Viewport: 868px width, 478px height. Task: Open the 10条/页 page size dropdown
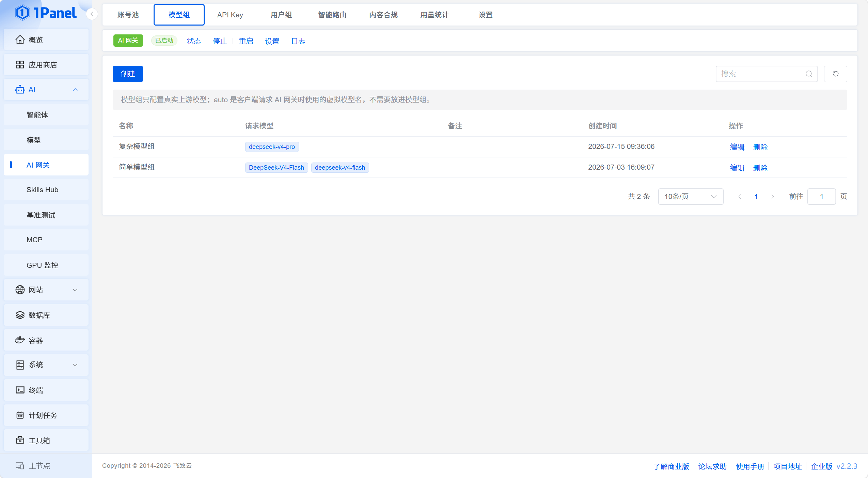coord(691,197)
